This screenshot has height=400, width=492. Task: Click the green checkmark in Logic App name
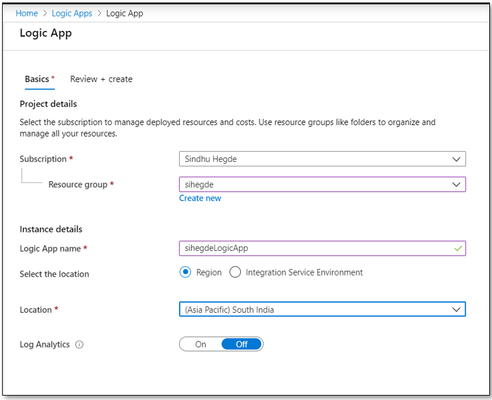(458, 248)
